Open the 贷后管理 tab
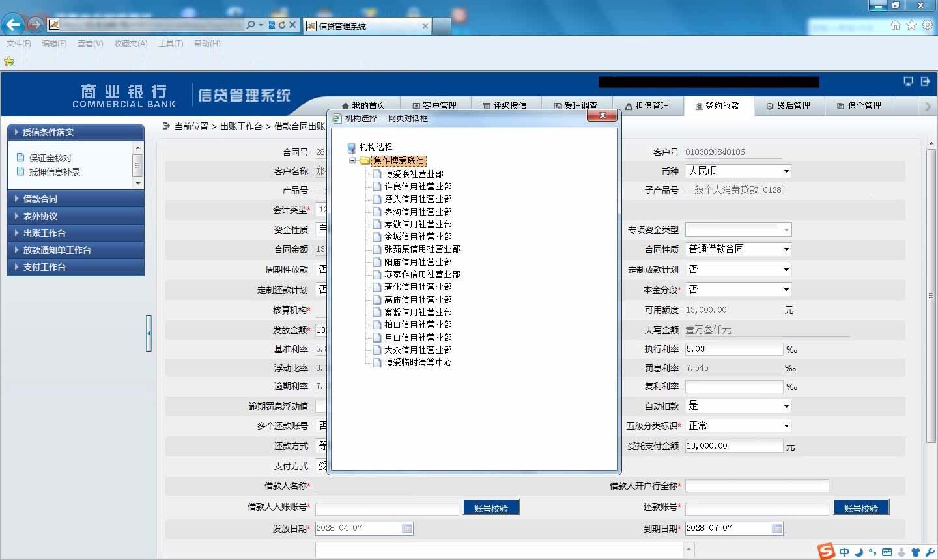The image size is (938, 560). point(788,105)
